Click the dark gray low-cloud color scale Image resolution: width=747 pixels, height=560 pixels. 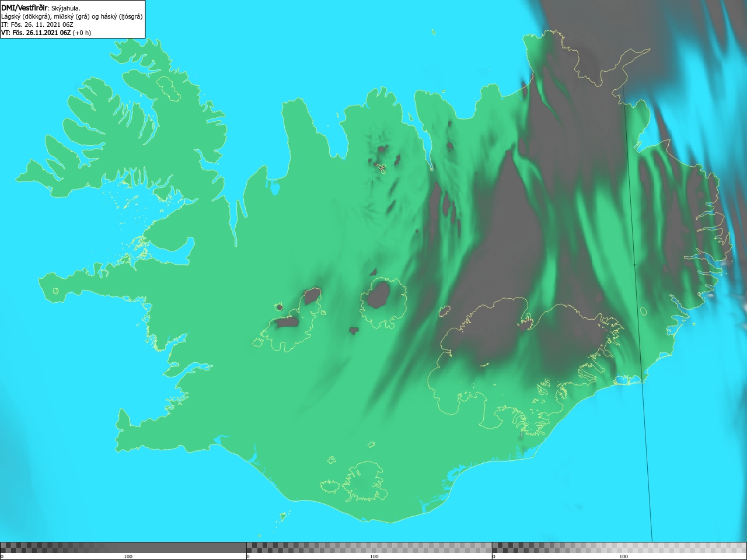123,548
